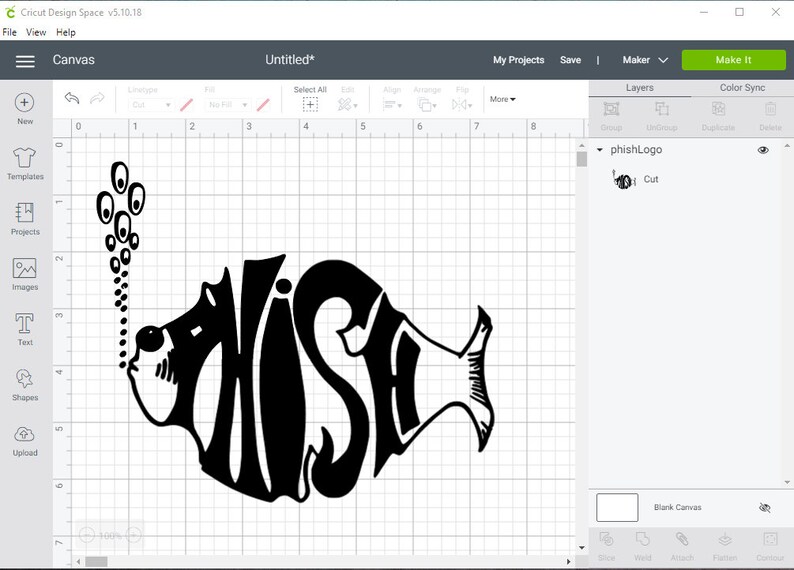Click the Fill color swatch
The image size is (794, 570).
coord(263,105)
